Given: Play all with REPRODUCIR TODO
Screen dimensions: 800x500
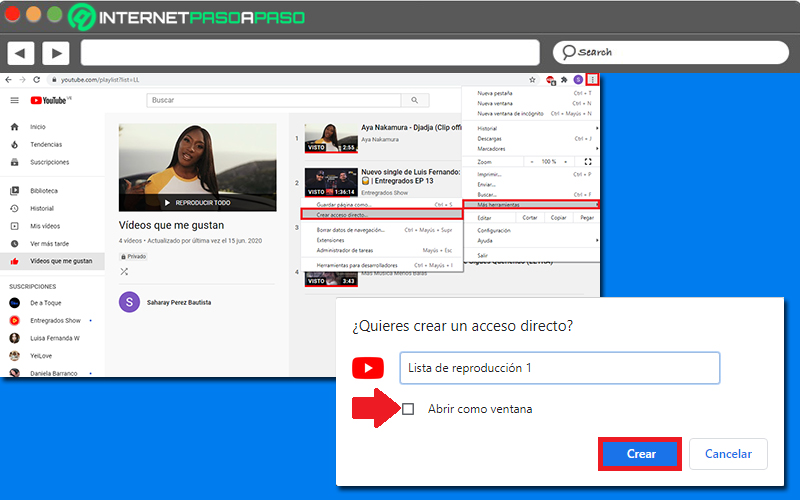Looking at the screenshot, I should [197, 203].
